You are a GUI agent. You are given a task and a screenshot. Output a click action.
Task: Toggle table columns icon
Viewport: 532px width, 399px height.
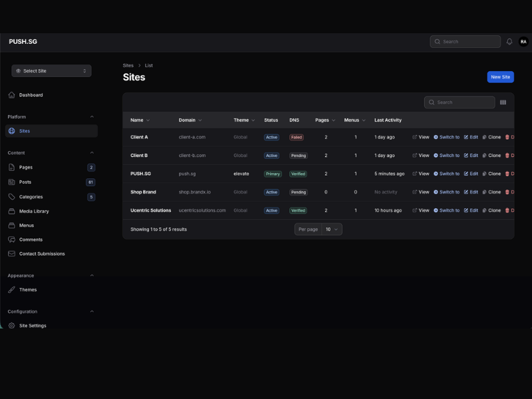point(503,102)
